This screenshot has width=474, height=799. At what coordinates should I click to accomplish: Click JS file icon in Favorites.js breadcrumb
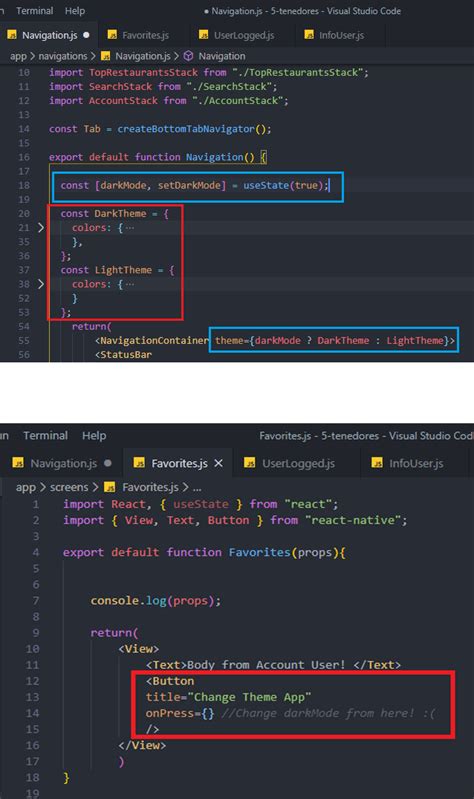110,488
